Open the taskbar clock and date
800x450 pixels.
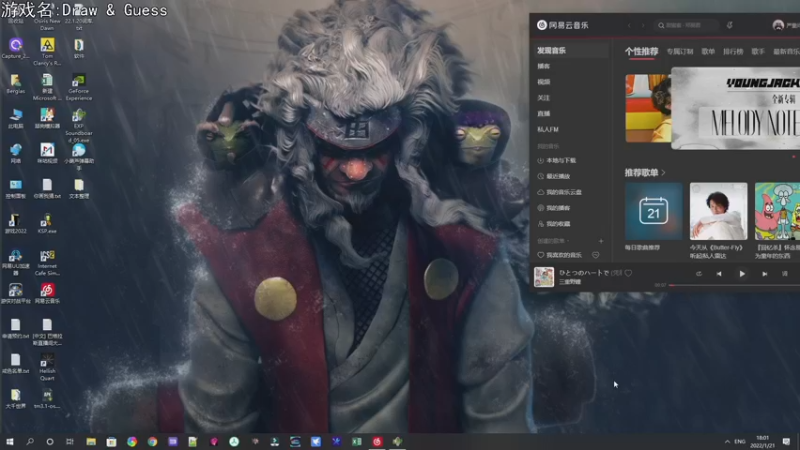(762, 441)
